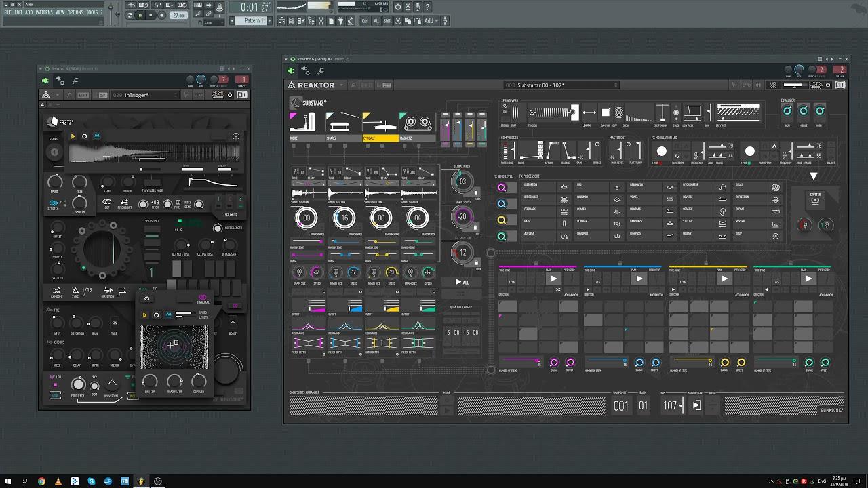Viewport: 868px width, 488px height.
Task: Toggle the blue FX send level button
Action: (502, 204)
